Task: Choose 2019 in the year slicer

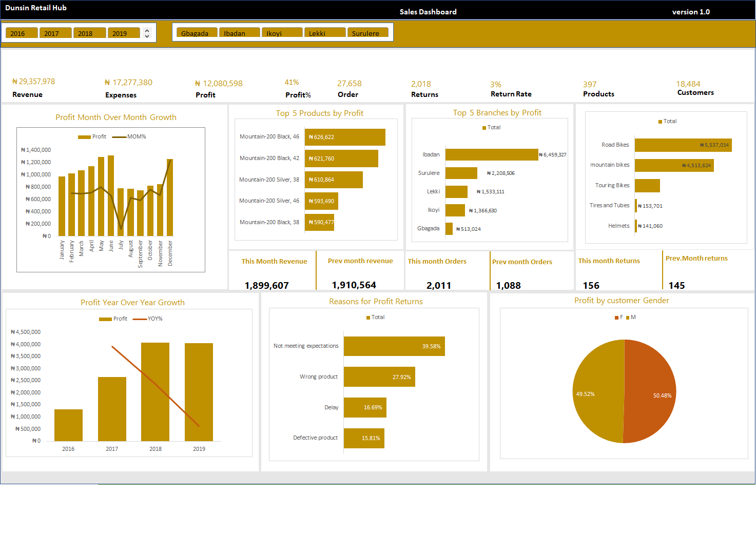Action: coord(124,33)
